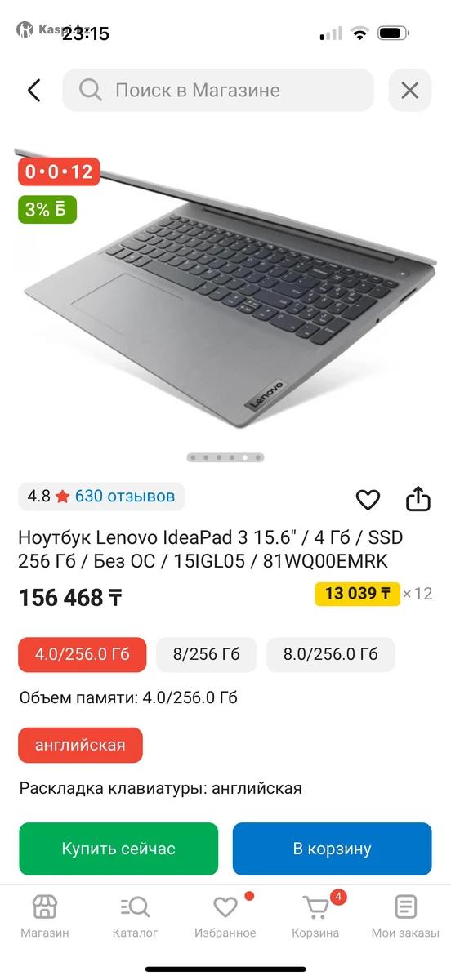This screenshot has height=980, width=451.
Task: Go to Избранное in bottom bar
Action: point(225,915)
